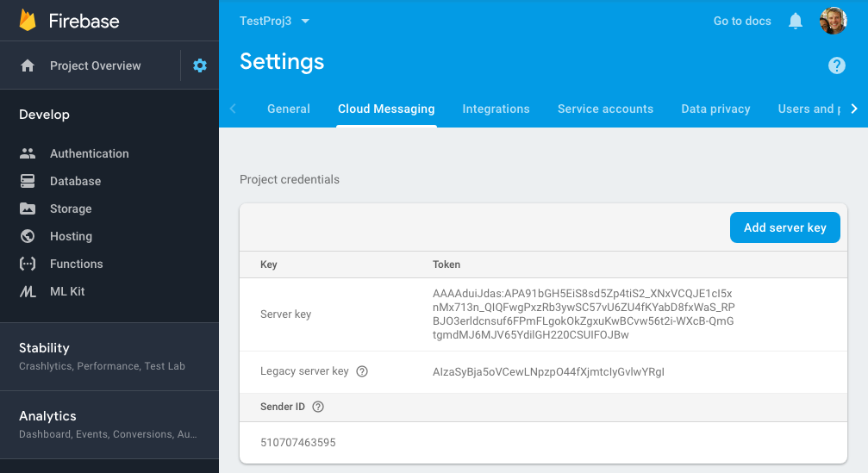This screenshot has height=473, width=868.
Task: Switch to the Service accounts tab
Action: [605, 109]
